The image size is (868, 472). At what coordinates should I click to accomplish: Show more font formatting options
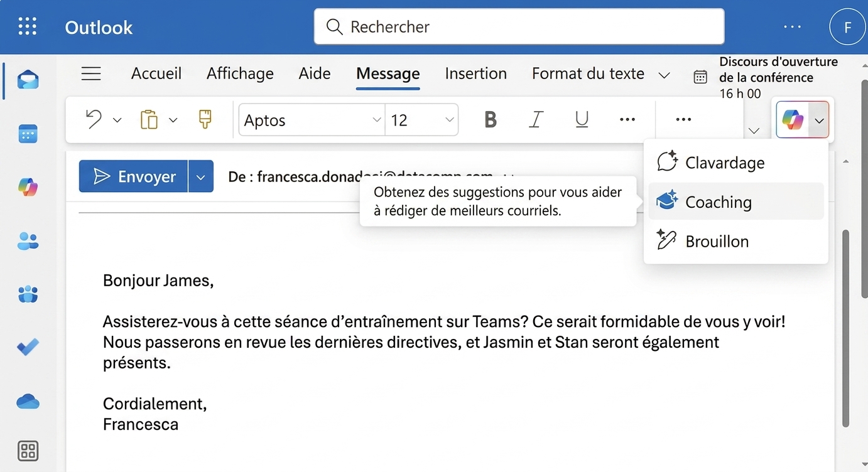[627, 119]
